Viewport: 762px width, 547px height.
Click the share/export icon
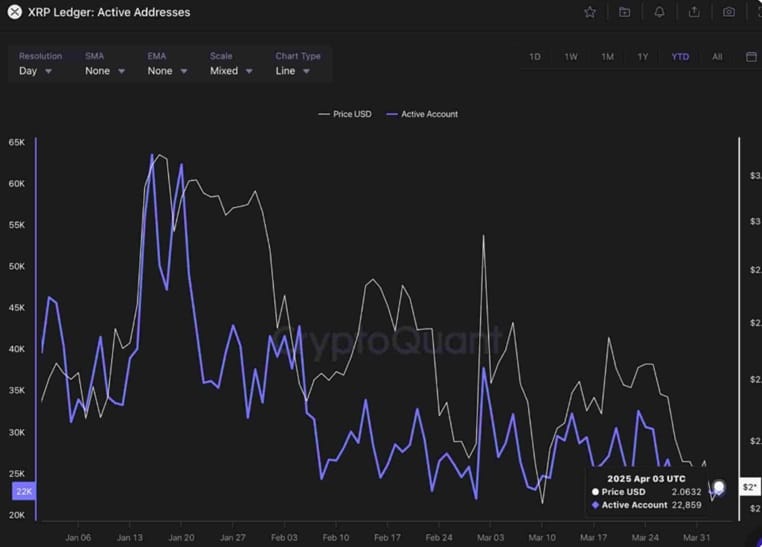(x=694, y=12)
